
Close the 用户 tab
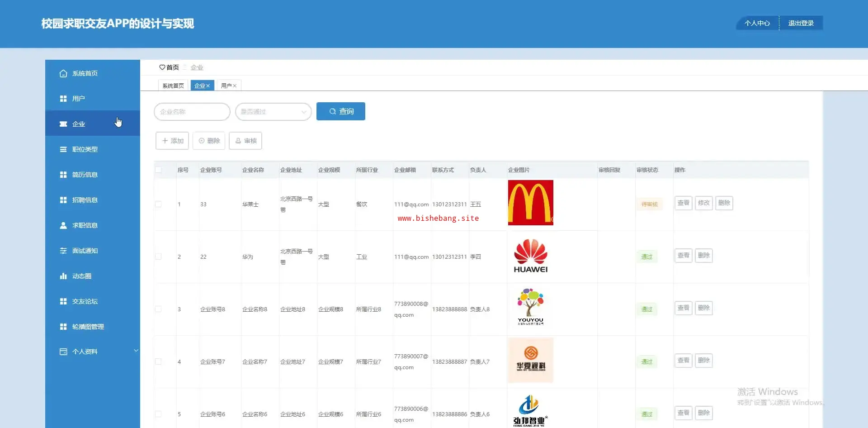coord(235,86)
